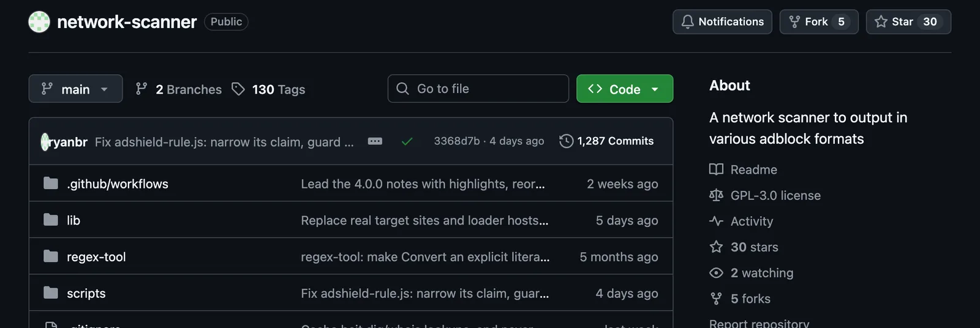The image size is (980, 328).
Task: Click the dropdown caret on main branch button
Action: [x=104, y=89]
